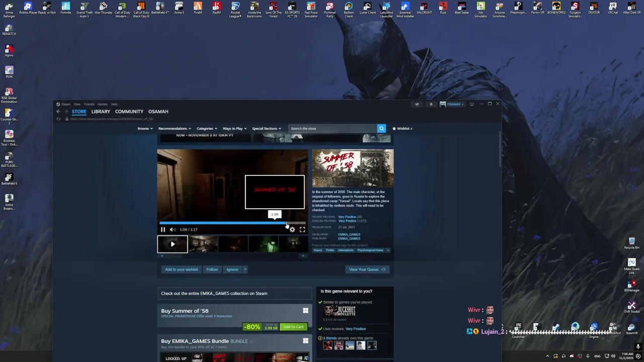Screen dimensions: 644x362
Task: Click the Summer of '58 header image
Action: 353,168
